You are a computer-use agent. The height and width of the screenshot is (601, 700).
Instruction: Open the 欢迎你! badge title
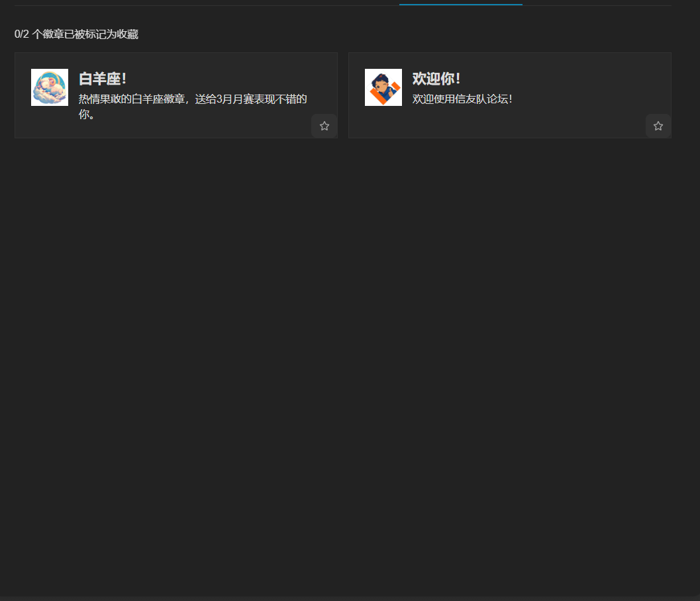click(x=436, y=79)
